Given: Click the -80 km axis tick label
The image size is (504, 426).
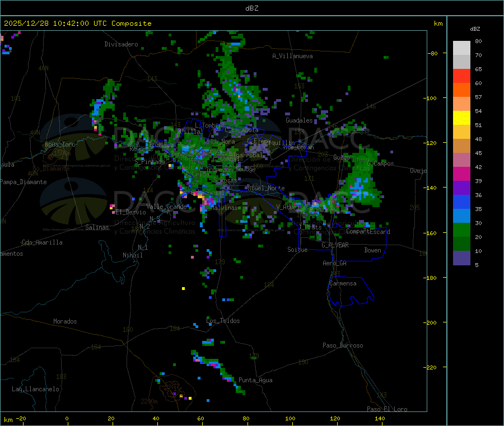Looking at the screenshot, I should [433, 53].
